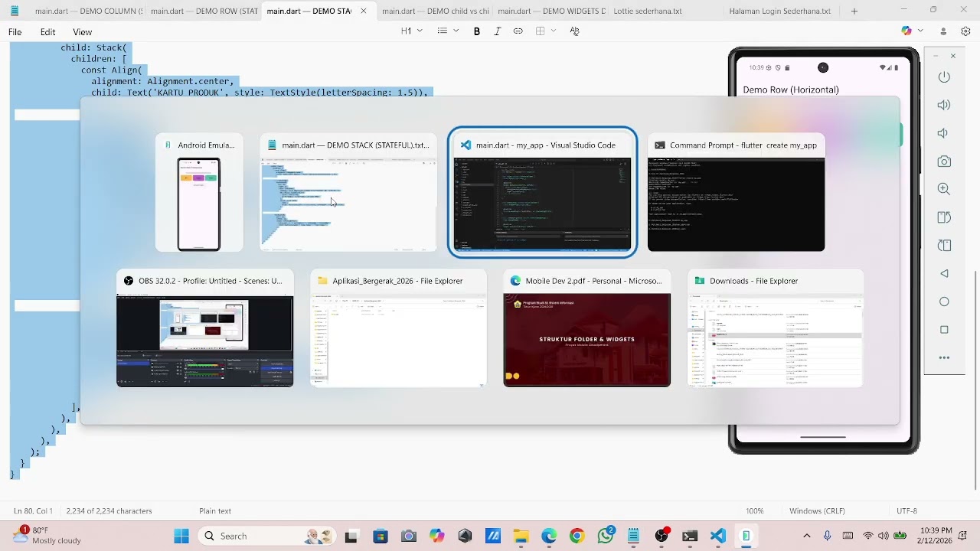The width and height of the screenshot is (980, 551).
Task: Tap the emulator Back triangle button
Action: [x=944, y=273]
